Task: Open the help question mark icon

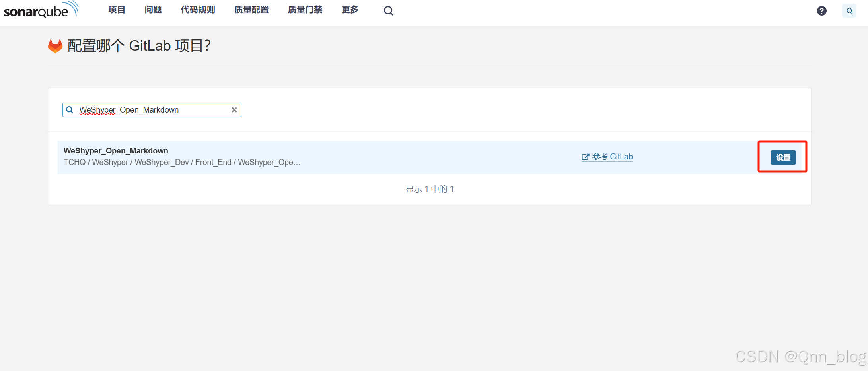Action: coord(822,11)
